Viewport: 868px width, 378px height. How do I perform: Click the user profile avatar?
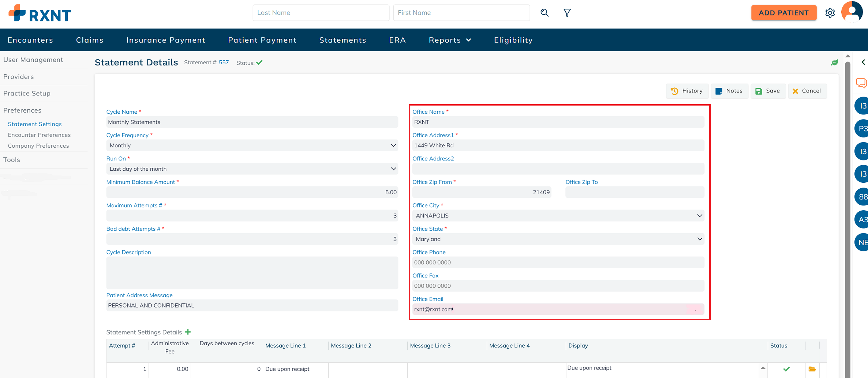[x=852, y=12]
